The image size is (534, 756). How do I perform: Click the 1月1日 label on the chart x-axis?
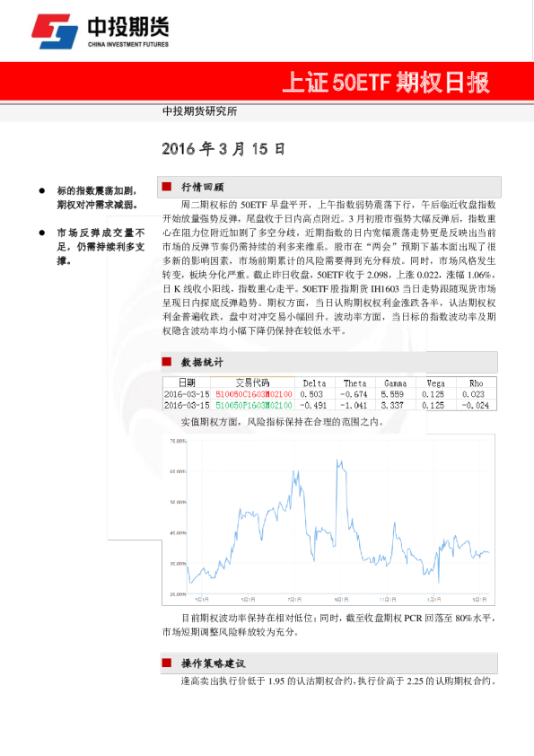tap(433, 599)
